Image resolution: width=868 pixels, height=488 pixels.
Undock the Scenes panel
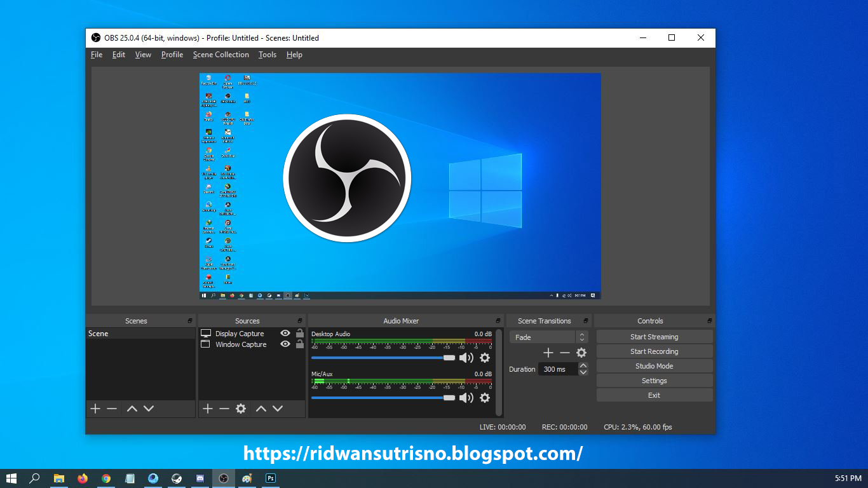[x=190, y=321]
